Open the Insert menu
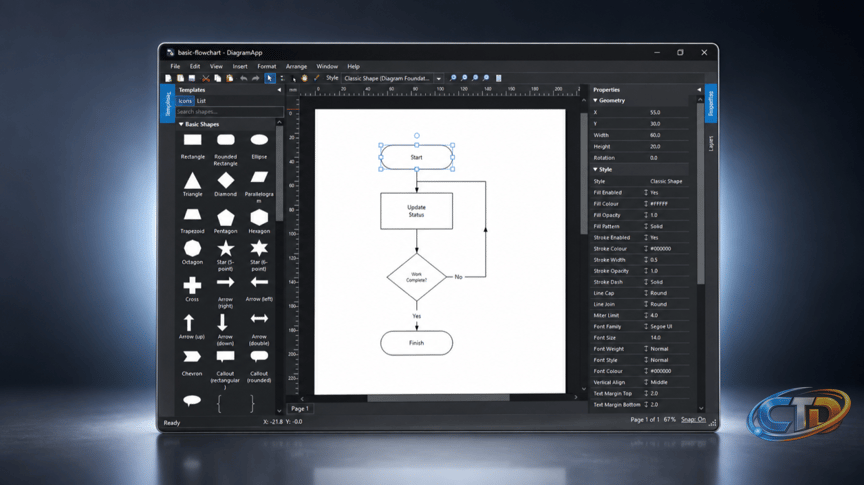The image size is (864, 485). 240,66
